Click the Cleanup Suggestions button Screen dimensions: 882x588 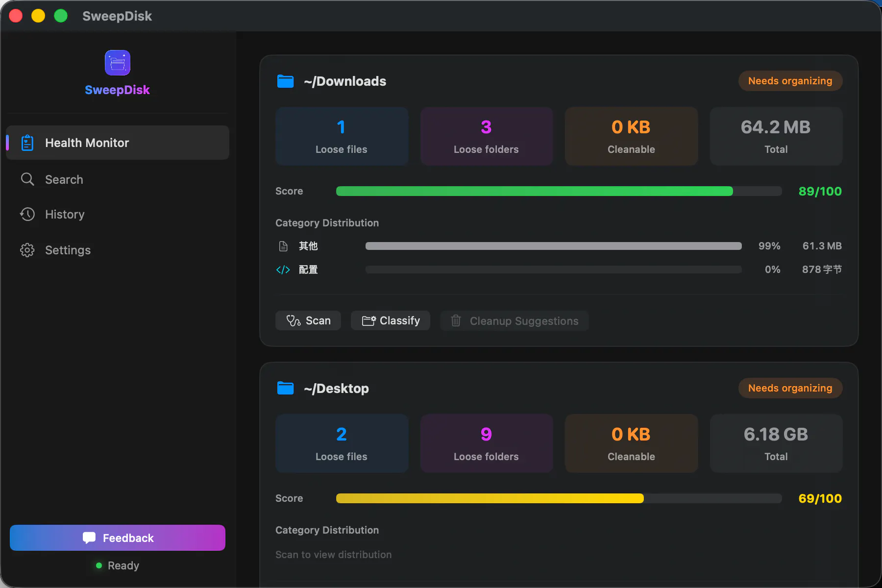coord(514,321)
